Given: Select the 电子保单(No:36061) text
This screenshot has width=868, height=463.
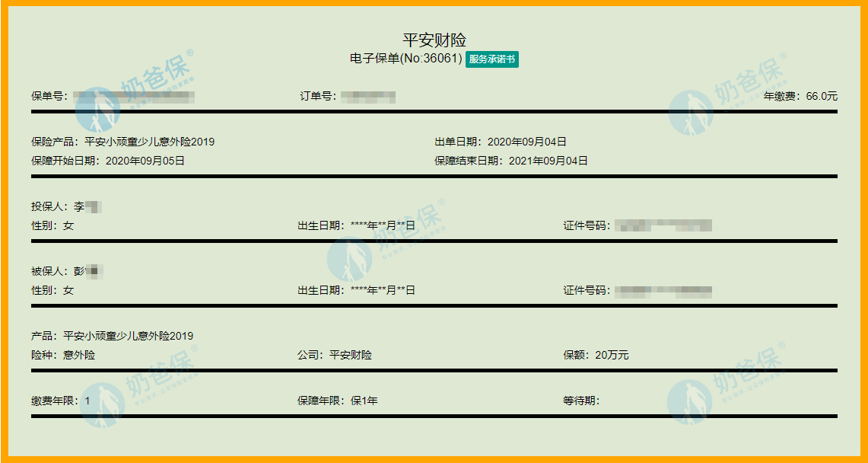Looking at the screenshot, I should click(406, 59).
